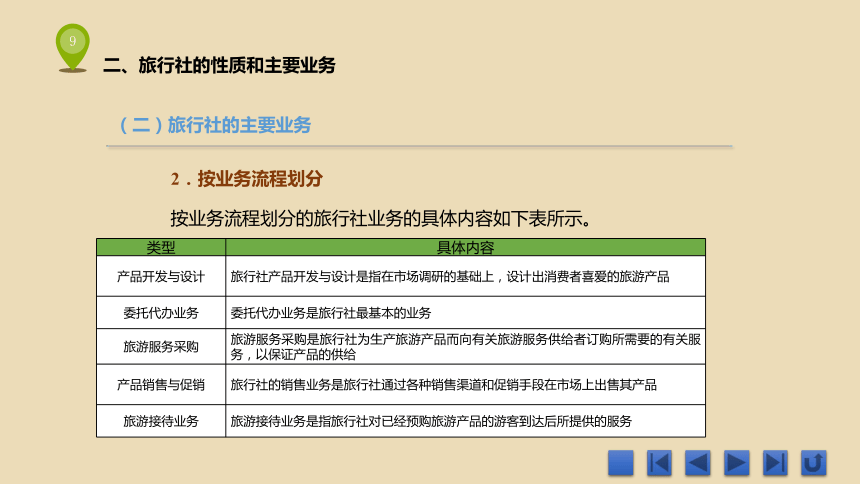Select the cell '产品销售与促销'
Screen dimensions: 860x484
(161, 385)
